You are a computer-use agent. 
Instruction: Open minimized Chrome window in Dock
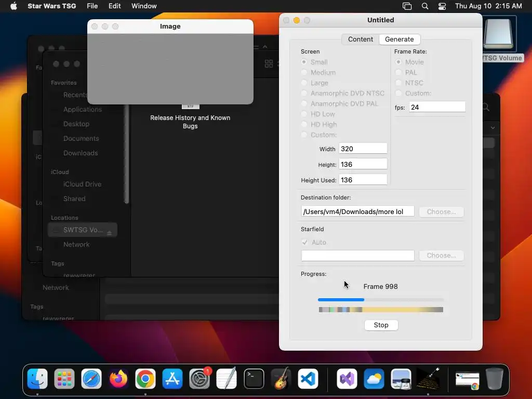(467, 380)
